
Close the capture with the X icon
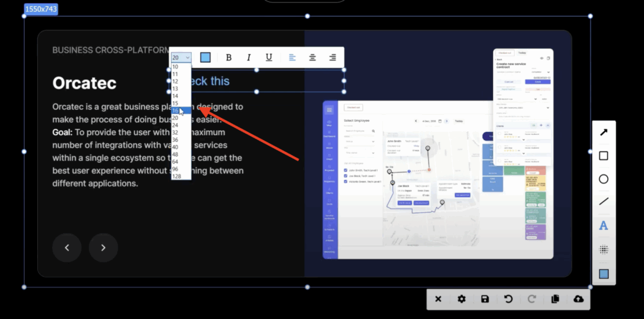point(438,299)
